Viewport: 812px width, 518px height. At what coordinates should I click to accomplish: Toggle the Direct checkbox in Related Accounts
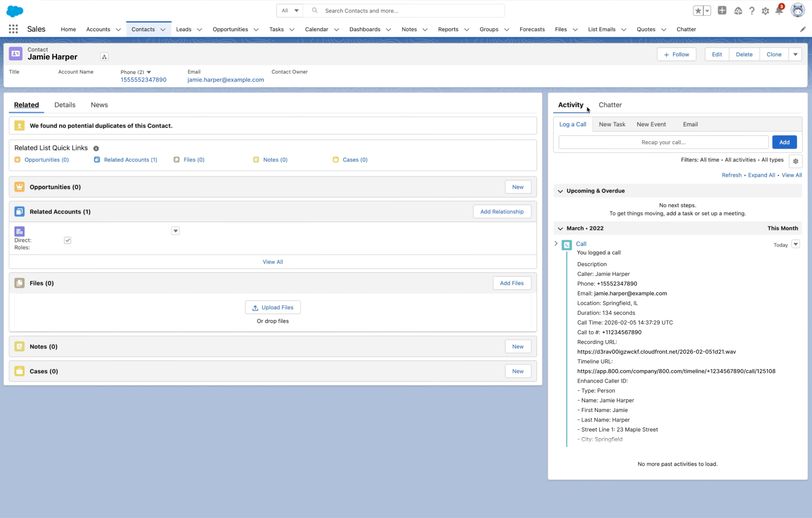pos(68,240)
